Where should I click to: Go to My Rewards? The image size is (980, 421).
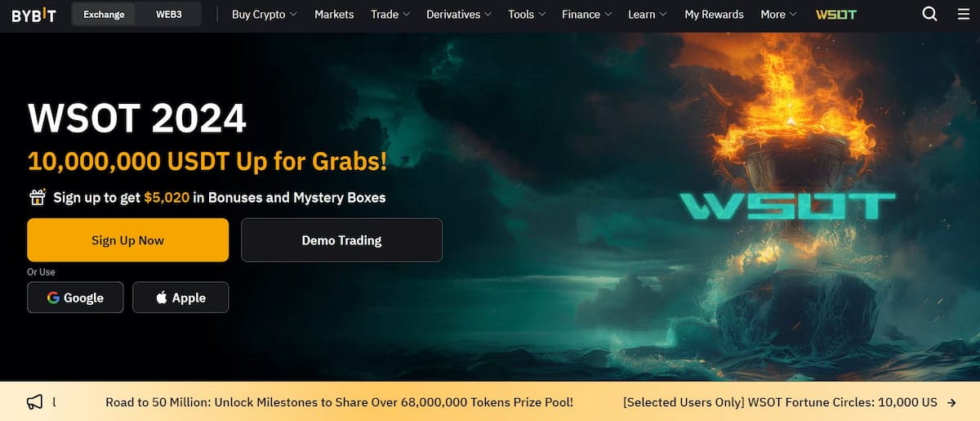pos(714,15)
